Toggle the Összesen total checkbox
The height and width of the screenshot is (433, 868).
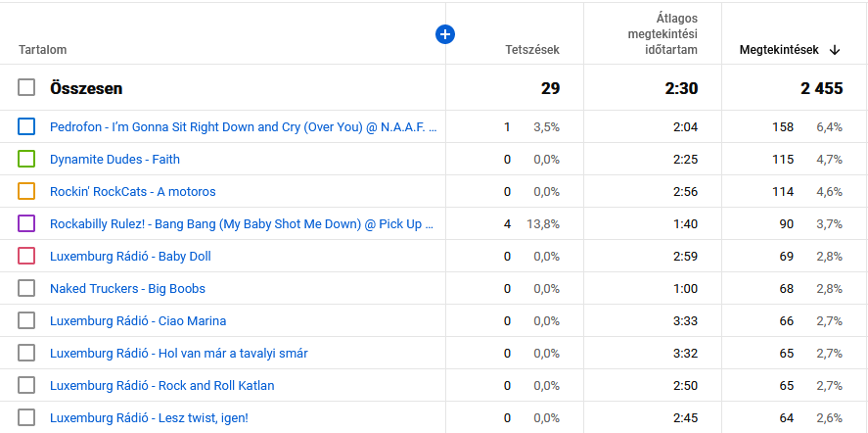click(26, 88)
